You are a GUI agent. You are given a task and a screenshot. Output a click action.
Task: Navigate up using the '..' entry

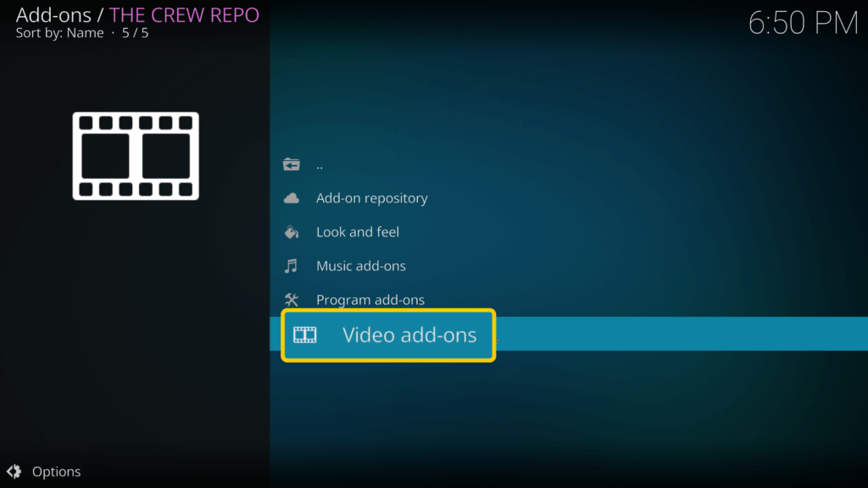tap(320, 164)
